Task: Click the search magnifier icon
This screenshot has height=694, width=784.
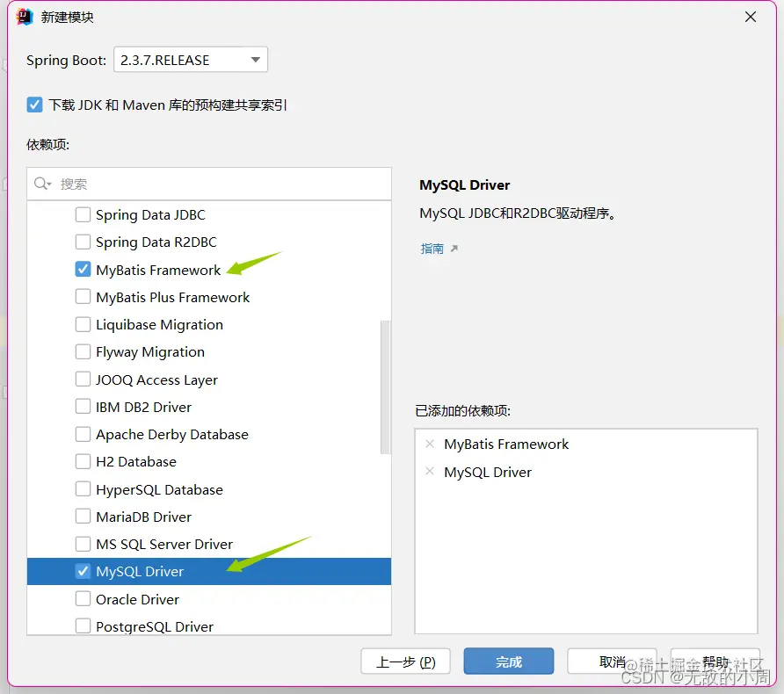Action: pos(42,184)
